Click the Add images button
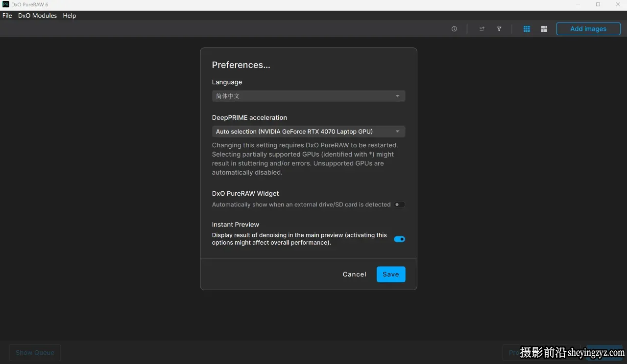This screenshot has width=627, height=364. click(588, 29)
